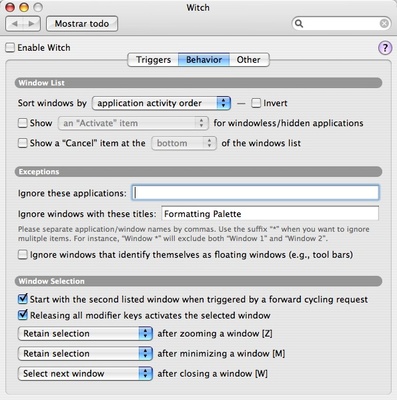
Task: Check Show a "Cancel" item option
Action: click(x=22, y=143)
